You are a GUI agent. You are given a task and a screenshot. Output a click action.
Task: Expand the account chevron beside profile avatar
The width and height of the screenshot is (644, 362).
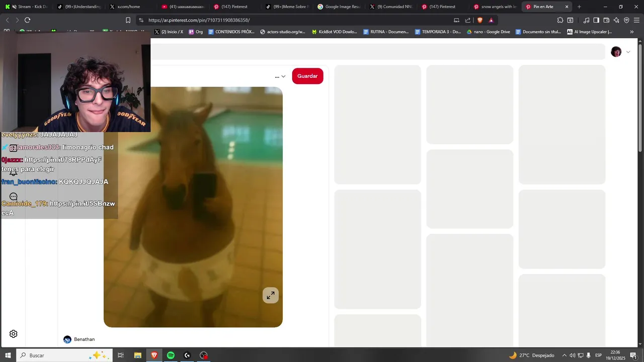pos(628,52)
